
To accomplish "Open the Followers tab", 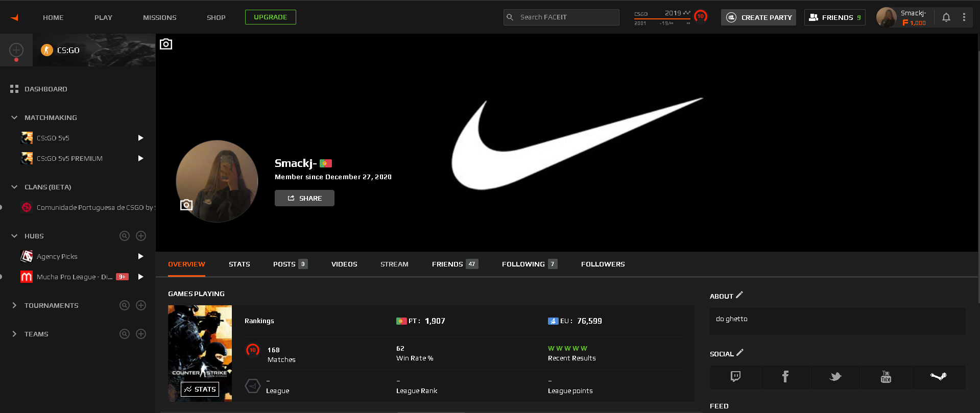I will tap(603, 264).
